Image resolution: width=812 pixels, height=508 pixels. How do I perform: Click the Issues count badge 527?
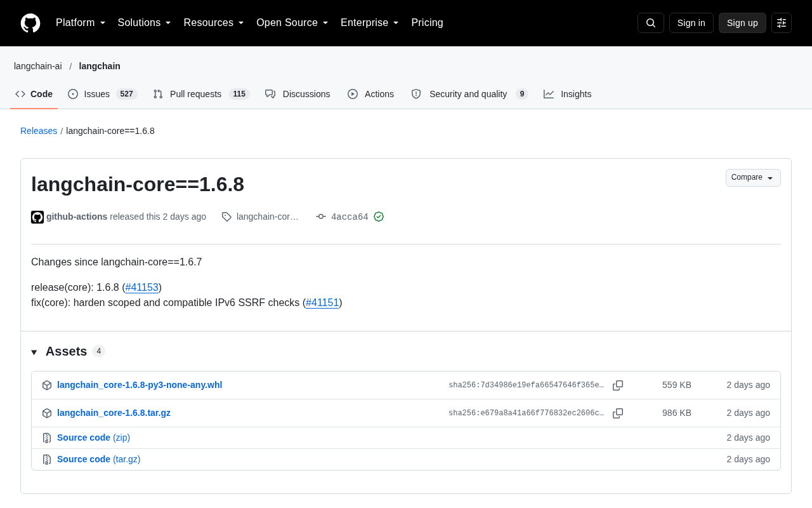point(127,94)
